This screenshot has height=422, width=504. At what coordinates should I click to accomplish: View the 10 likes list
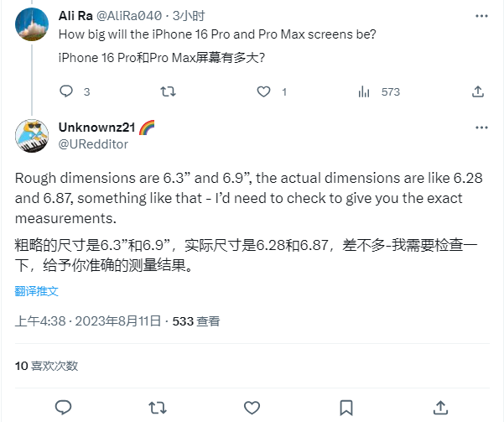point(47,366)
